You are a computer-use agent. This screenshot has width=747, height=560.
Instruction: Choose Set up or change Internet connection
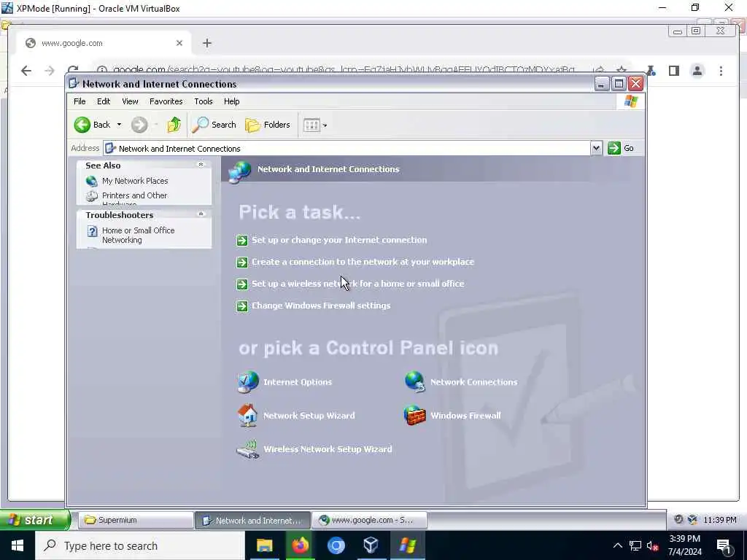click(x=339, y=240)
